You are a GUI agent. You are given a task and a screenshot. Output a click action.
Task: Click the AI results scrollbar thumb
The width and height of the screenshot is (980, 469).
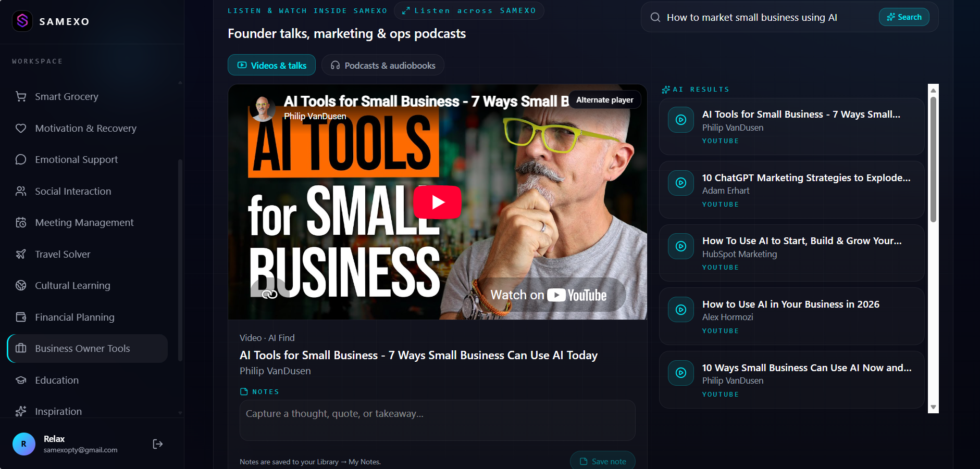click(x=933, y=159)
